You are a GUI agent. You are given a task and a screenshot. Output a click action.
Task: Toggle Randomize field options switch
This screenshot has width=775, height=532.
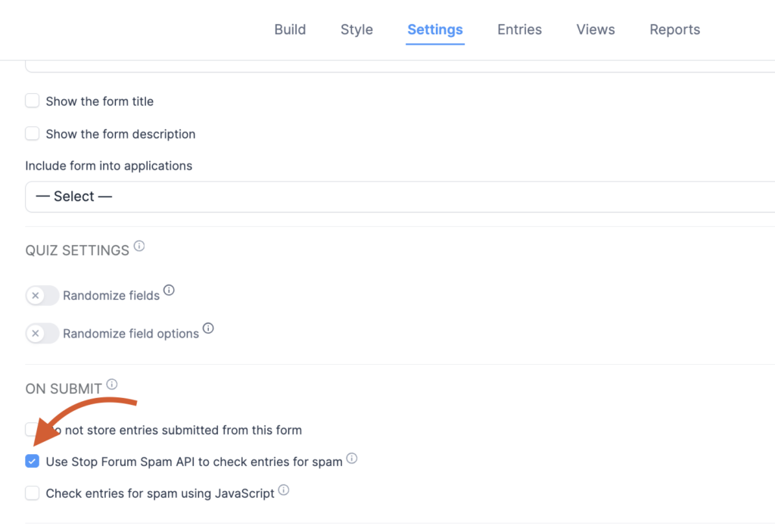tap(42, 334)
